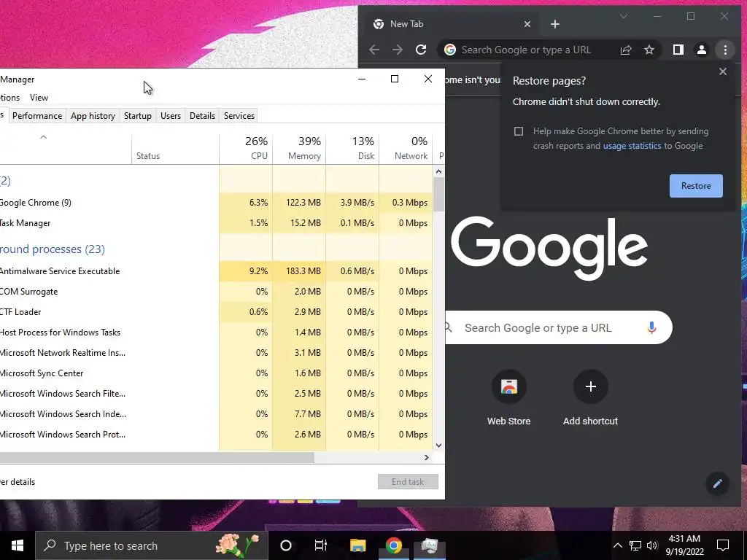747x560 pixels.
Task: Switch to Performance tab in Task Manager
Action: point(37,116)
